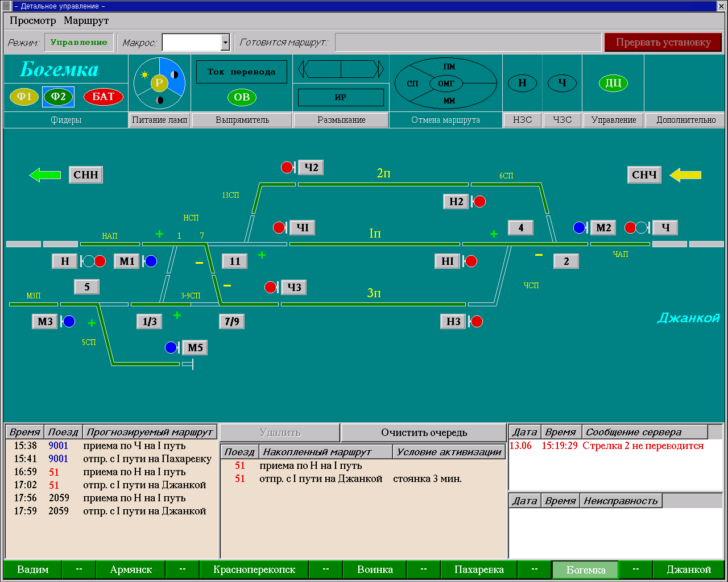Click the green СНН direction arrow
The image size is (728, 582).
coord(45,175)
